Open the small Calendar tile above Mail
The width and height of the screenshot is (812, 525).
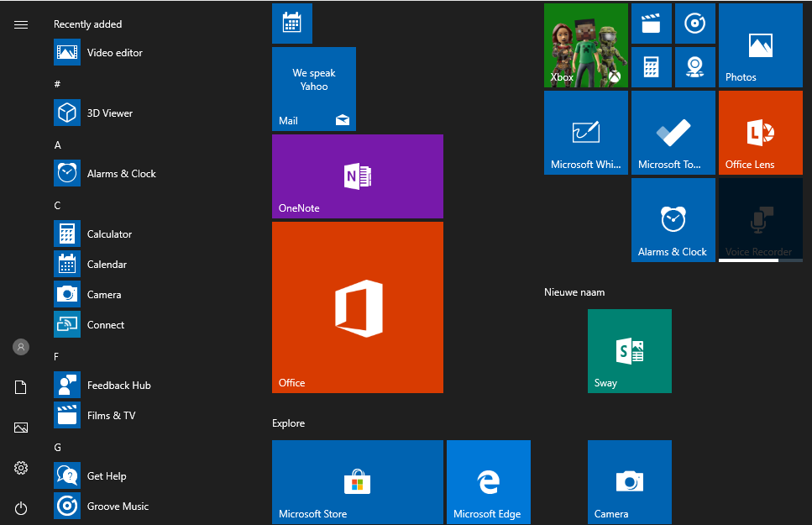coord(292,24)
